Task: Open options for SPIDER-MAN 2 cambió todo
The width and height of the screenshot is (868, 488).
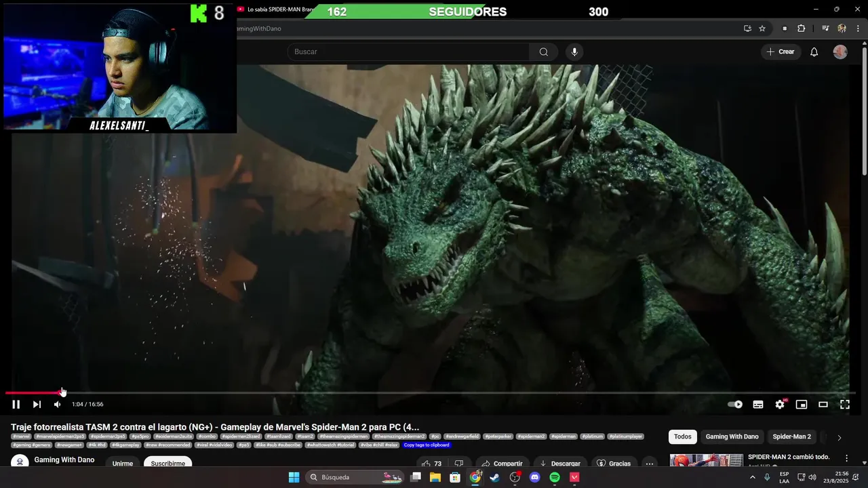Action: (x=846, y=458)
